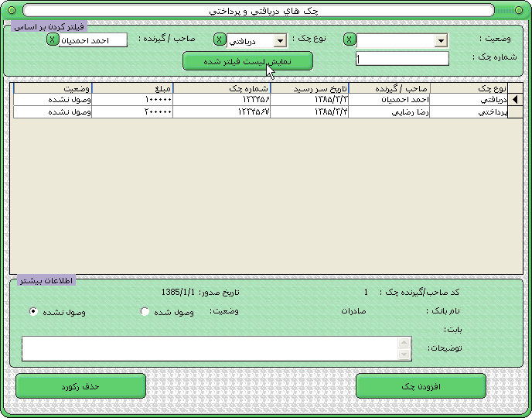Click the صاحب / گیرنده field containing احمد احمدیان
The width and height of the screenshot is (532, 418).
(93, 40)
